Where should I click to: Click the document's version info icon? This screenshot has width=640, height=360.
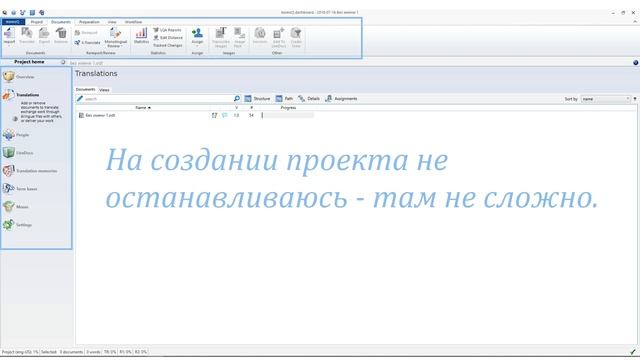coord(214,116)
